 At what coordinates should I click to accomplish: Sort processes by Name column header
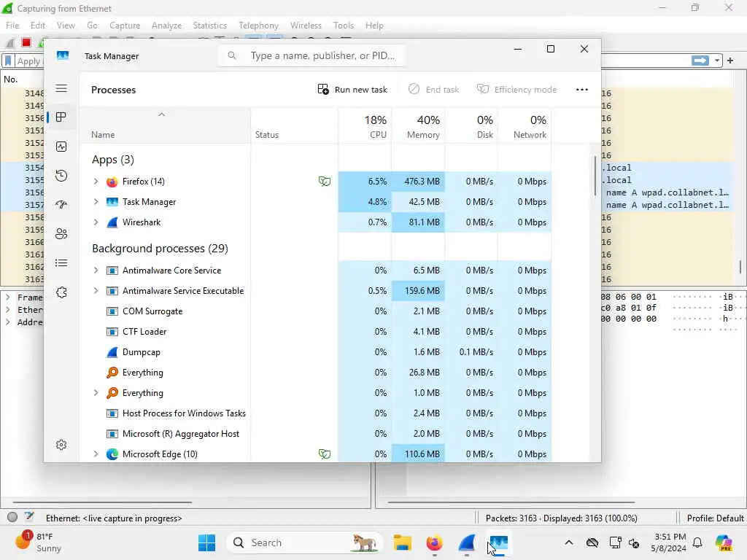pyautogui.click(x=165, y=126)
